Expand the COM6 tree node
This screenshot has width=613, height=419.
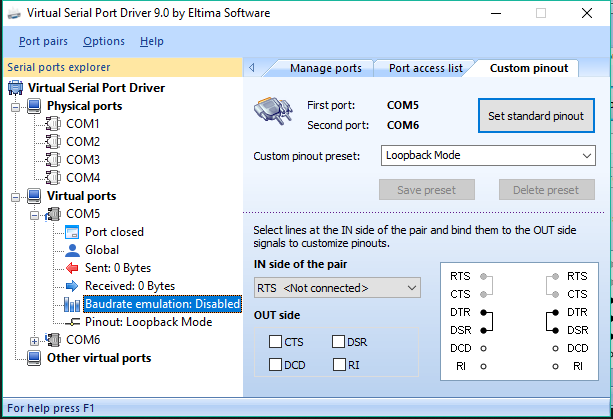point(35,341)
